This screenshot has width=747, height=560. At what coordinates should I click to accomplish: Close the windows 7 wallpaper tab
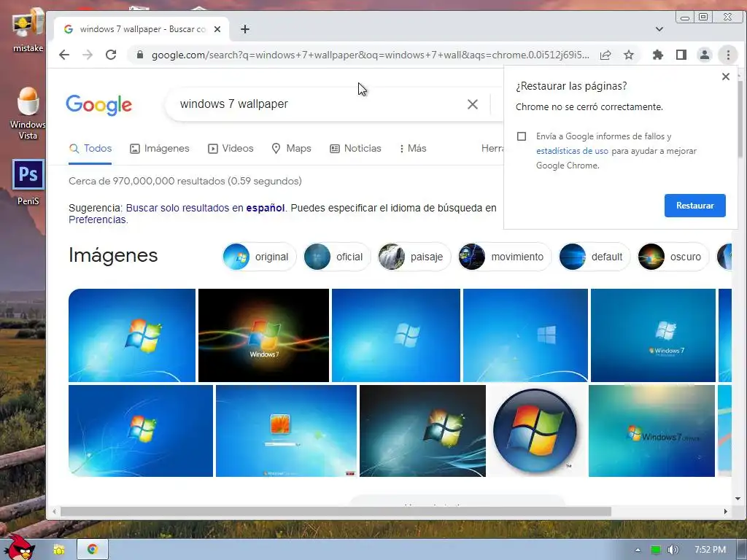click(x=217, y=29)
